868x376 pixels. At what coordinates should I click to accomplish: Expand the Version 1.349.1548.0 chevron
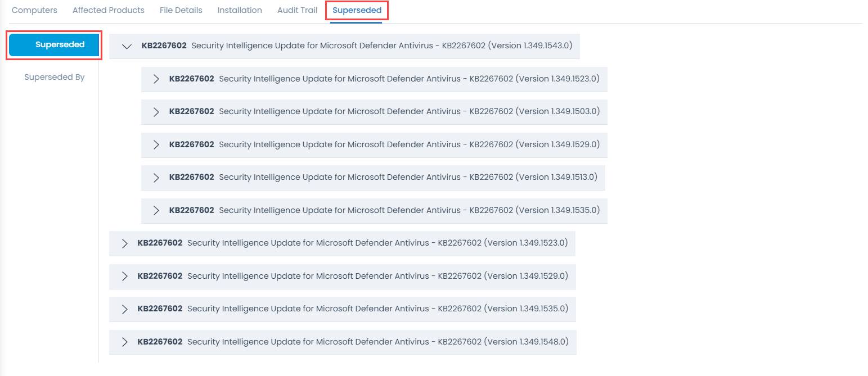(x=125, y=342)
